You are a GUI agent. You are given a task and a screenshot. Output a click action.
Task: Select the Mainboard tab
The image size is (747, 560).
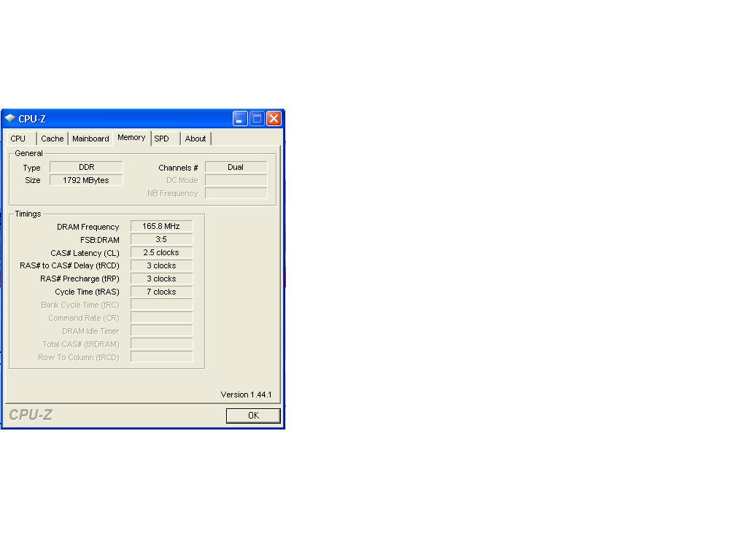pos(90,139)
